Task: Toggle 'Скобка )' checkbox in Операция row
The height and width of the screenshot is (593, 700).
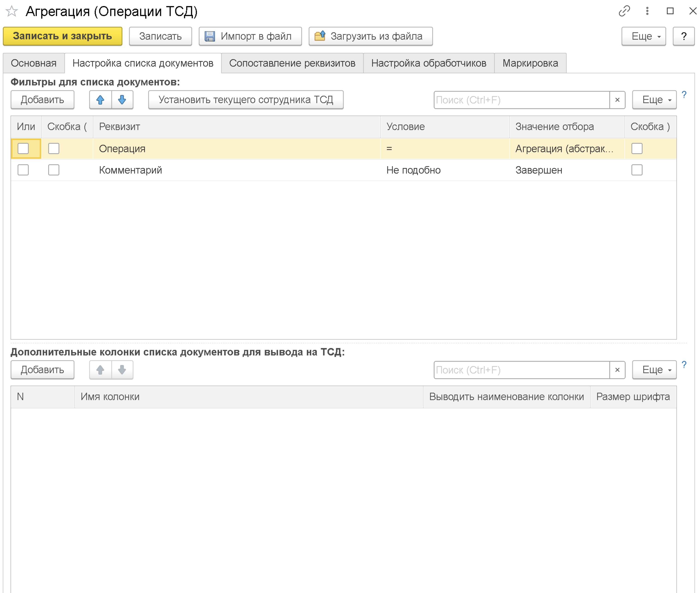Action: point(636,148)
